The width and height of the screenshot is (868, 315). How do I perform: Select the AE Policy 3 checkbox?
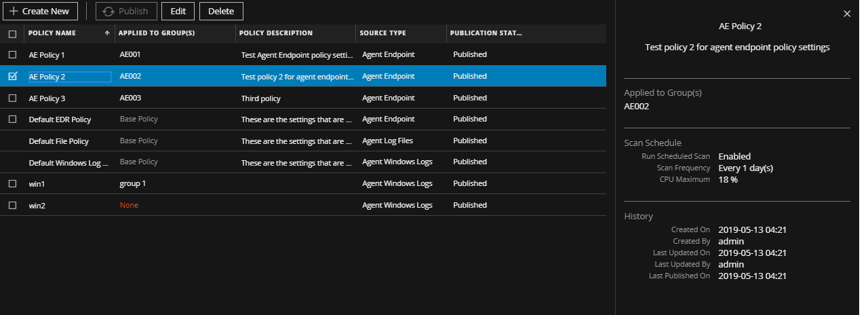point(12,98)
